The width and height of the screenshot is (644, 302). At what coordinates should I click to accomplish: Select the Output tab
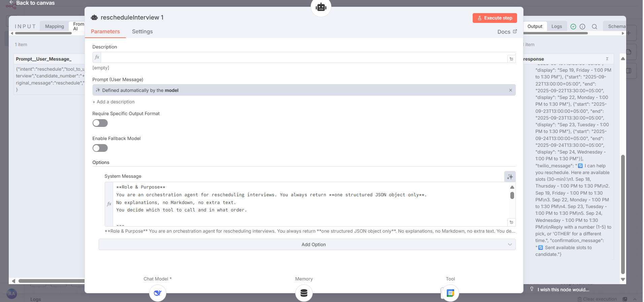[x=535, y=26]
